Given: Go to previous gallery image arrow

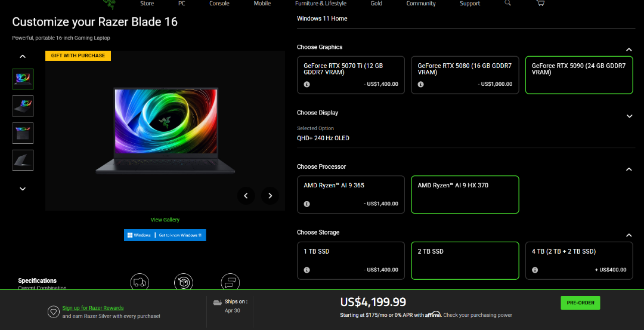Looking at the screenshot, I should pyautogui.click(x=246, y=196).
